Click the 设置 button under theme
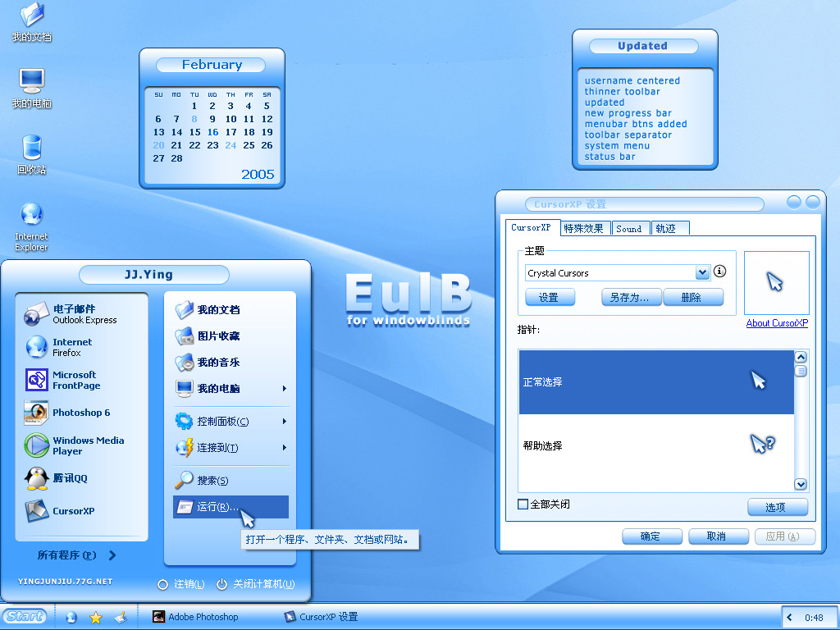The image size is (840, 630). coord(550,297)
